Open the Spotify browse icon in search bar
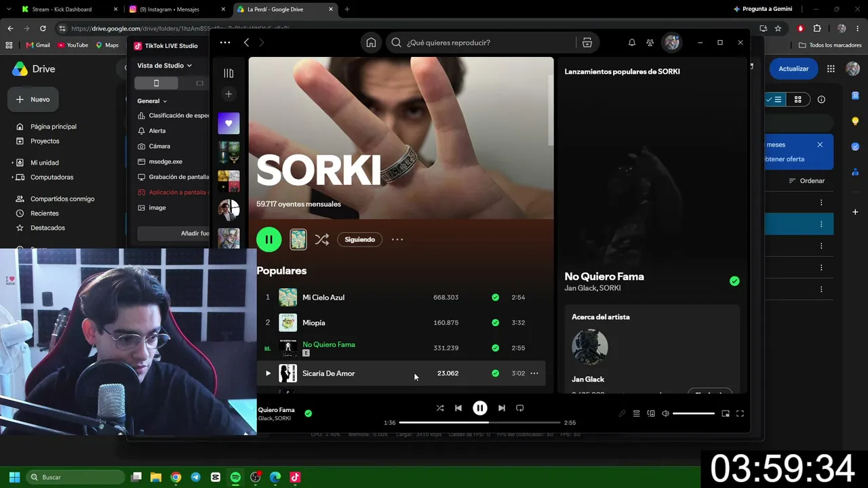This screenshot has width=868, height=488. point(587,43)
